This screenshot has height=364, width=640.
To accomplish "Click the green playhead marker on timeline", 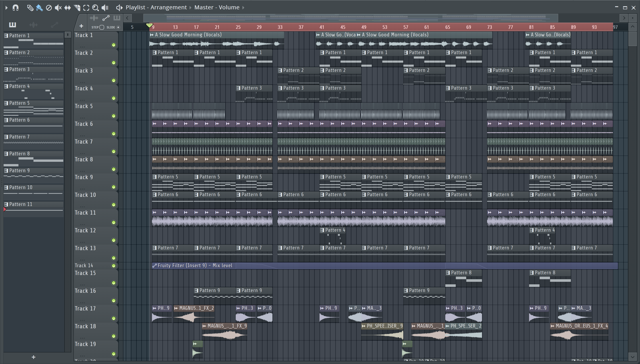I will (149, 25).
